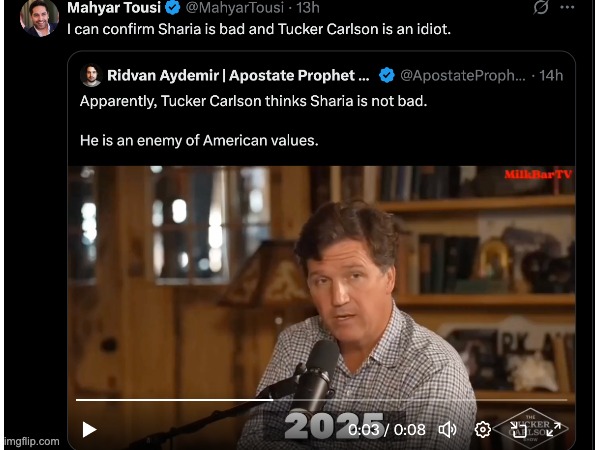This screenshot has width=600, height=450.
Task: Open Mahyar Tousi's profile picture
Action: [39, 18]
